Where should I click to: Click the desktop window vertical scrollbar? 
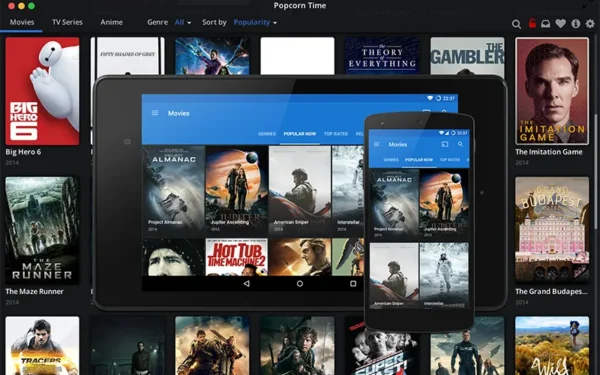[x=595, y=172]
